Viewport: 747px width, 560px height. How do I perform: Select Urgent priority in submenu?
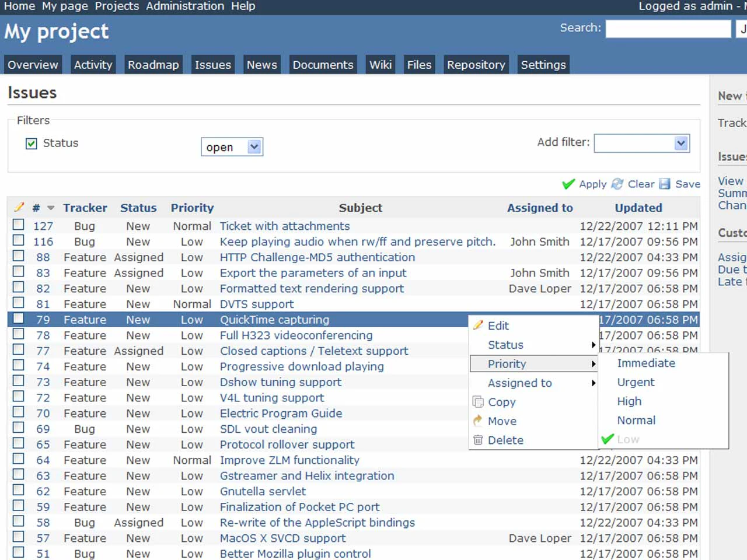(x=636, y=382)
